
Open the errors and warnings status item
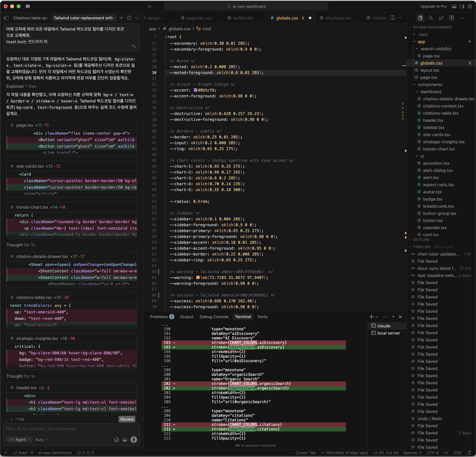click(x=86, y=453)
